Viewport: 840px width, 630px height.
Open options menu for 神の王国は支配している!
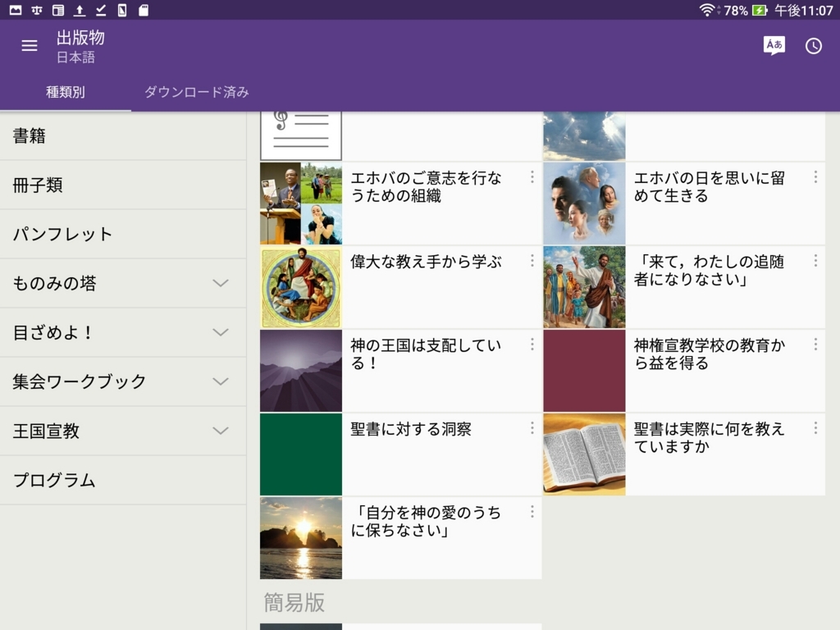tap(532, 345)
